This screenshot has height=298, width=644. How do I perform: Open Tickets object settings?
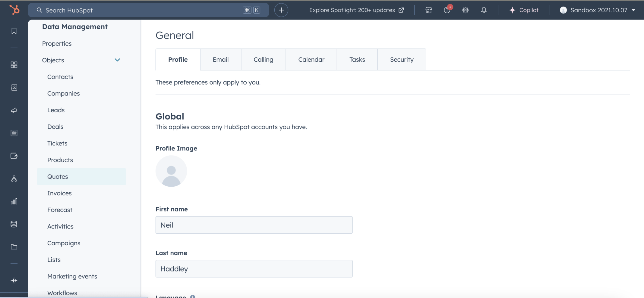pos(57,143)
